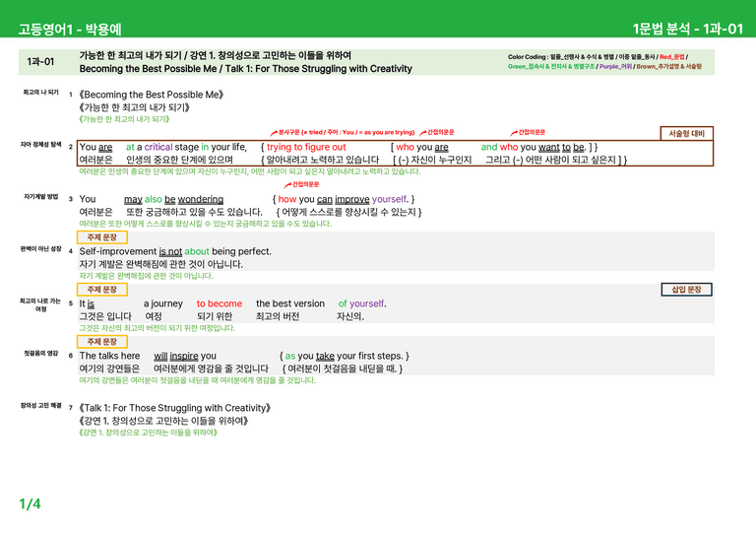Viewport: 756px width, 535px height.
Task: Click the side label 자기계발 방법
Action: 41,196
